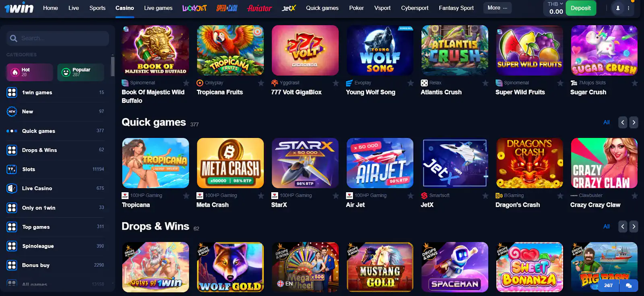Toggle favorite star for Tropicana Fruits
The height and width of the screenshot is (296, 644).
coord(261,83)
